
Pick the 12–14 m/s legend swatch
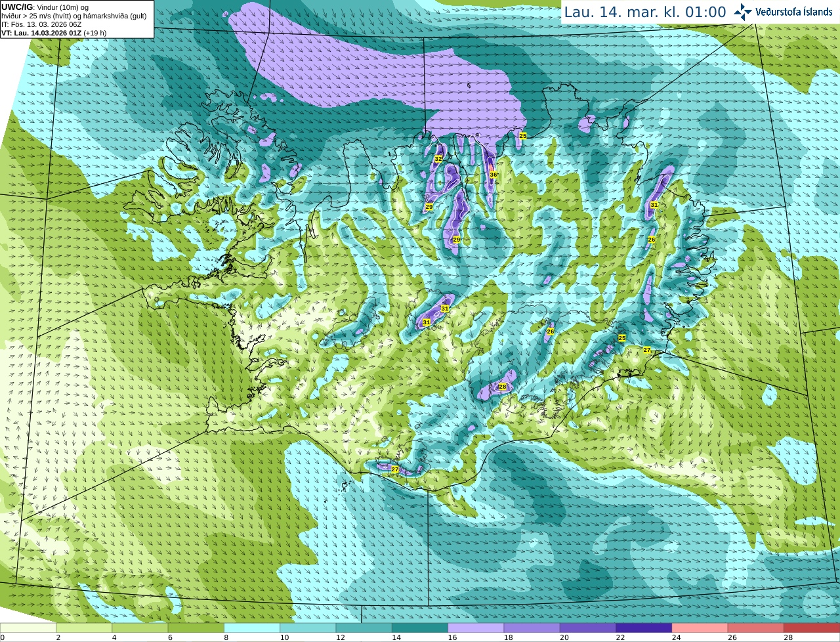364,628
